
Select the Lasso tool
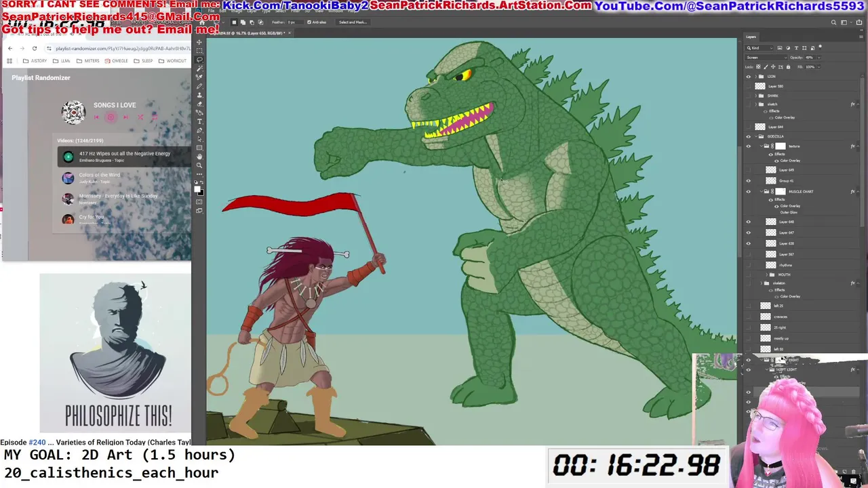click(199, 60)
